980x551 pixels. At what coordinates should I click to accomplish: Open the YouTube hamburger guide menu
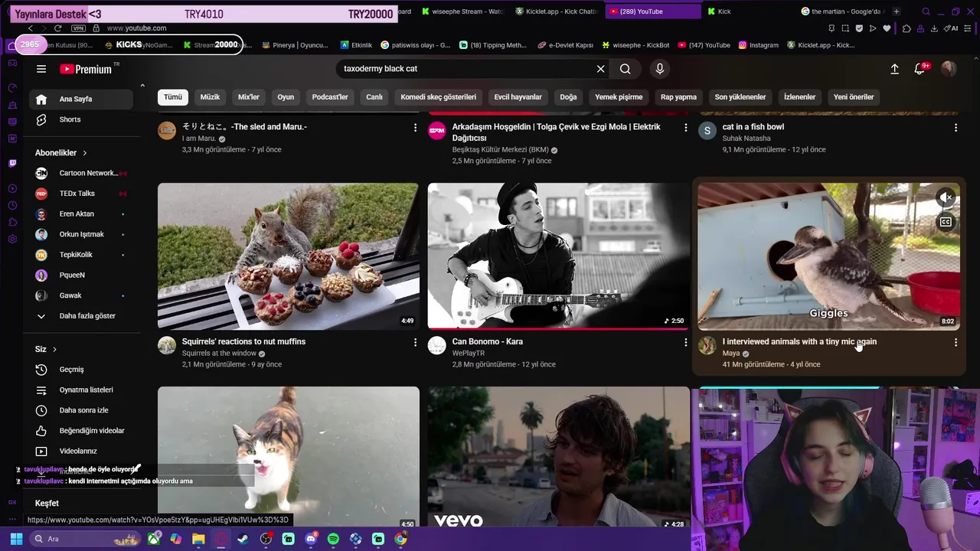pyautogui.click(x=41, y=69)
